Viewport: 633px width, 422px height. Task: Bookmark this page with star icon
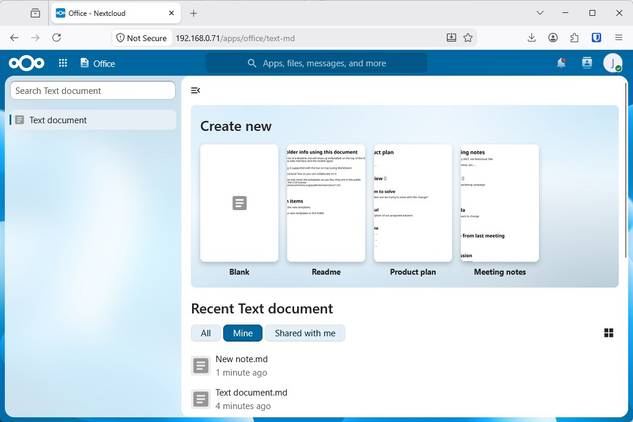coord(468,38)
